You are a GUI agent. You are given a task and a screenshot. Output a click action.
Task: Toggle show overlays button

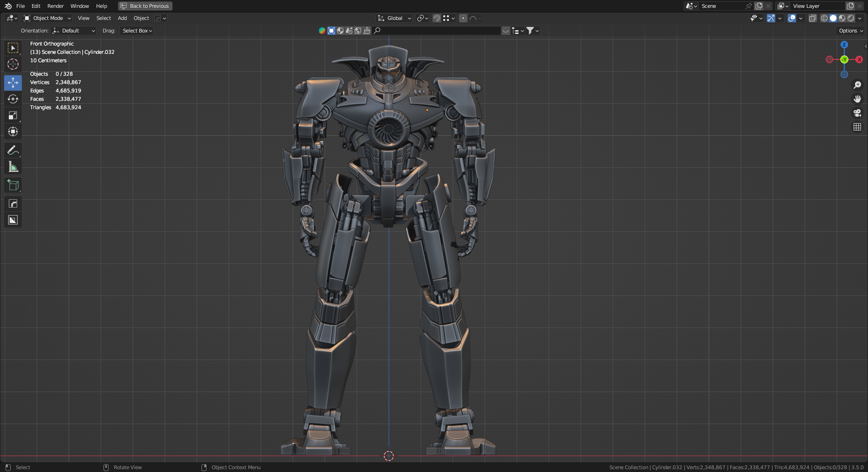pos(792,18)
